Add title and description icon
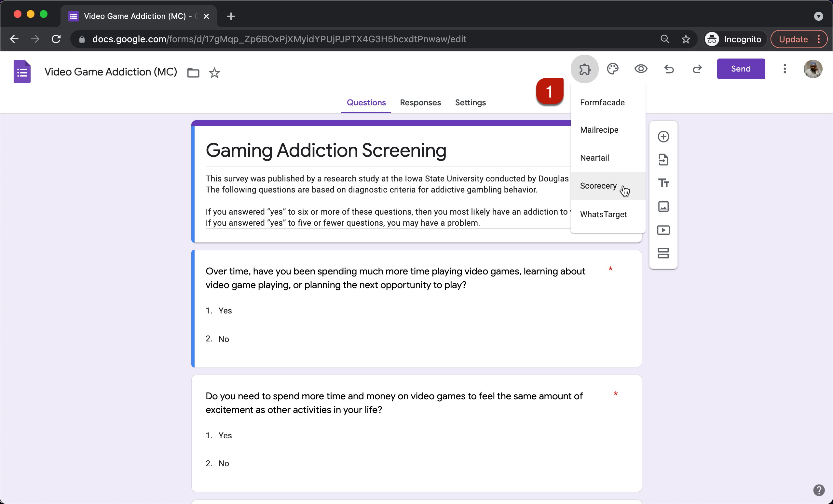The height and width of the screenshot is (504, 833). point(663,183)
